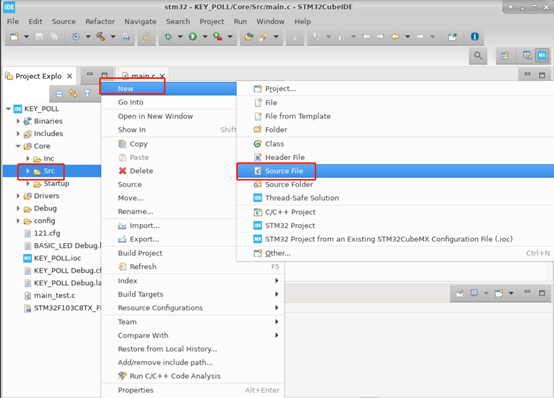Click Link with Editor icon
Screen dimensions: 554x398
(73, 93)
